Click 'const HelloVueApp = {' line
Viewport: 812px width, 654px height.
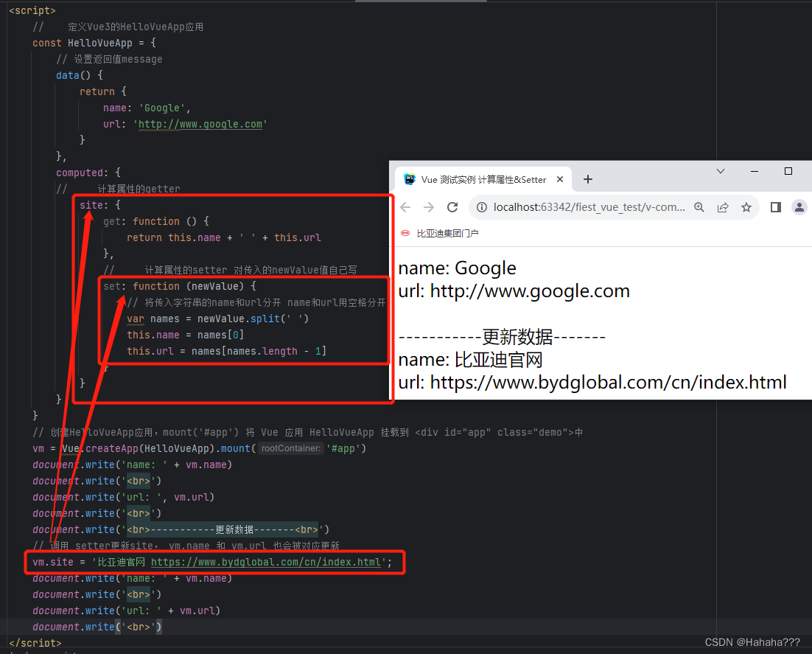[94, 43]
